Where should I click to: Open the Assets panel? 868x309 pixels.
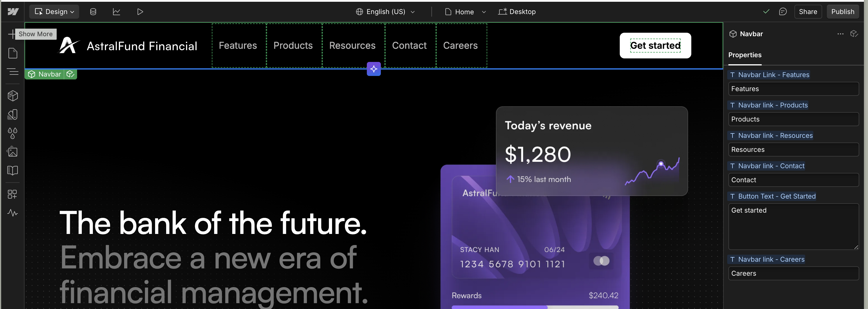coord(13,151)
